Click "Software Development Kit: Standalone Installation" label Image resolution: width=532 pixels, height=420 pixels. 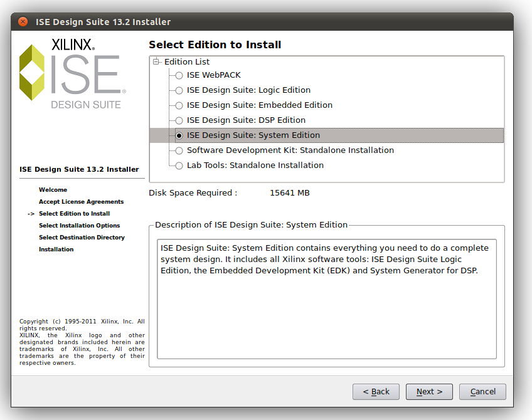[290, 150]
